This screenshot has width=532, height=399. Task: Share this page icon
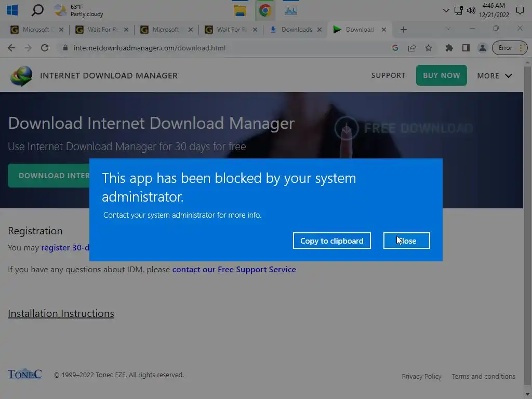point(412,48)
